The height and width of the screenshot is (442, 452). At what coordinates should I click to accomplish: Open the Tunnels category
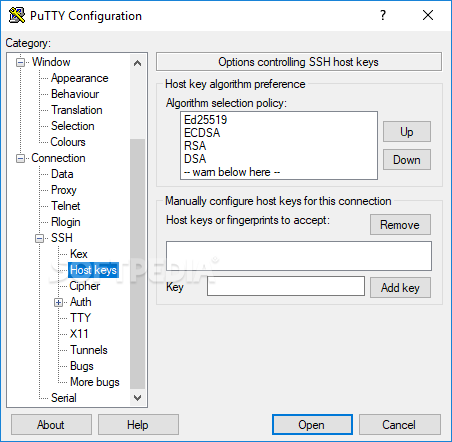[x=89, y=350]
